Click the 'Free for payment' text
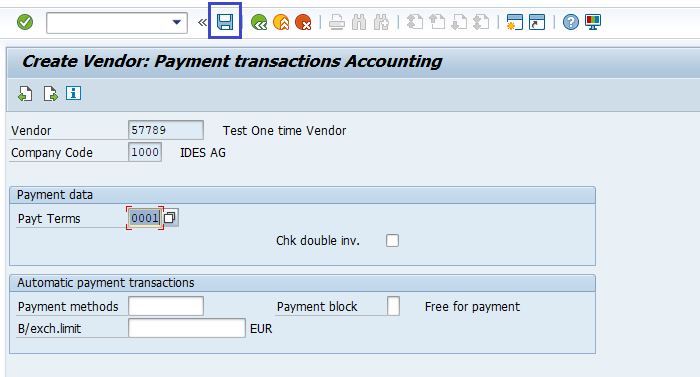 point(472,306)
